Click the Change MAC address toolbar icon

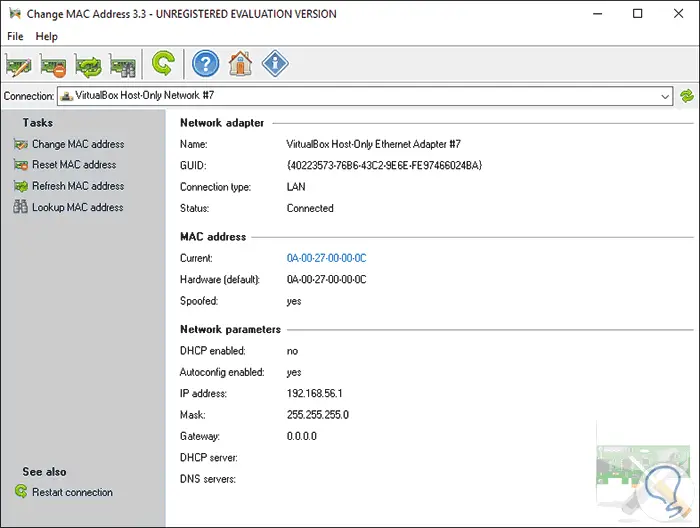(x=19, y=65)
